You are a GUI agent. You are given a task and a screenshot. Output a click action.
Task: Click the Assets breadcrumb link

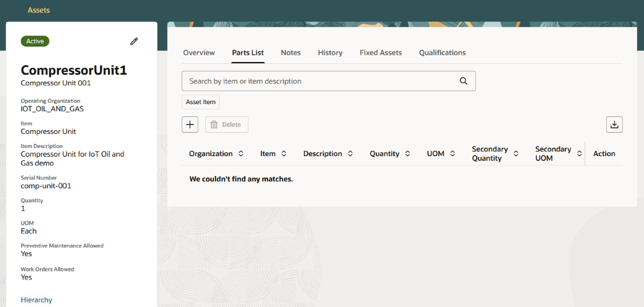pos(39,10)
